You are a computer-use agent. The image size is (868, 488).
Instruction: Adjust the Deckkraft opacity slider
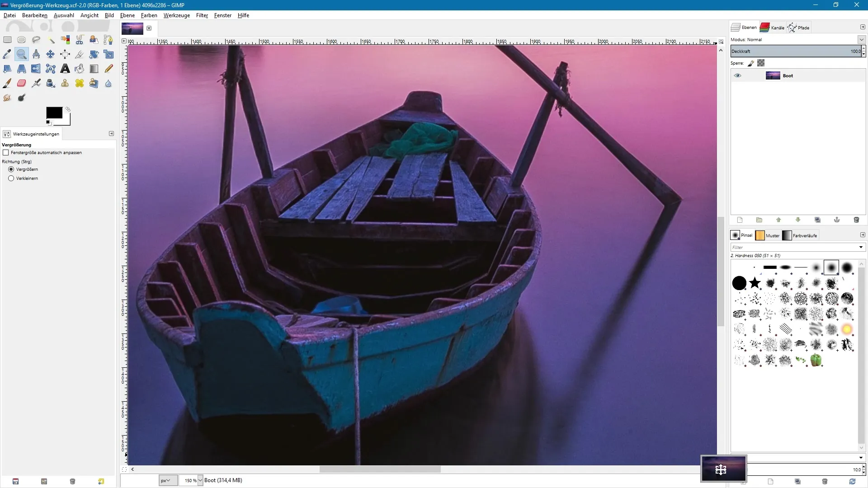click(x=796, y=52)
